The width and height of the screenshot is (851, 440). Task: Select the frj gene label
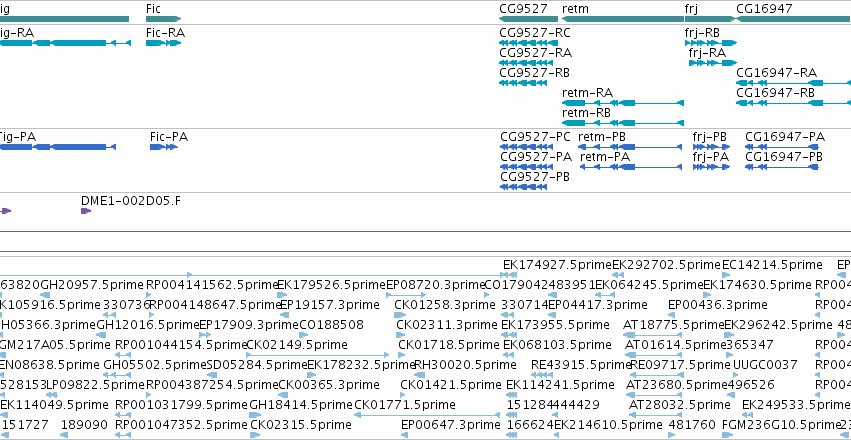coord(691,9)
